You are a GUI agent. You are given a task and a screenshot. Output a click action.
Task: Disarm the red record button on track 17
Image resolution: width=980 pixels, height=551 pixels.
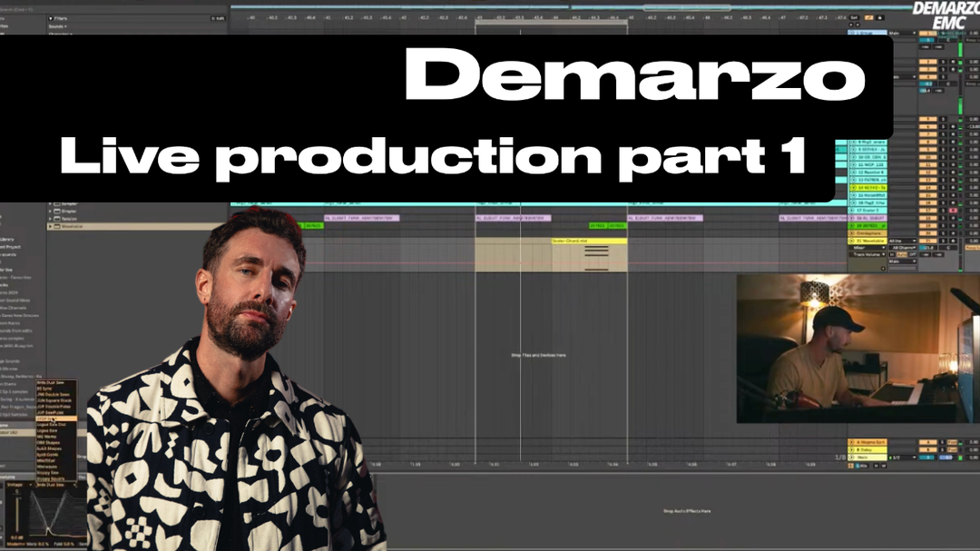(952, 210)
